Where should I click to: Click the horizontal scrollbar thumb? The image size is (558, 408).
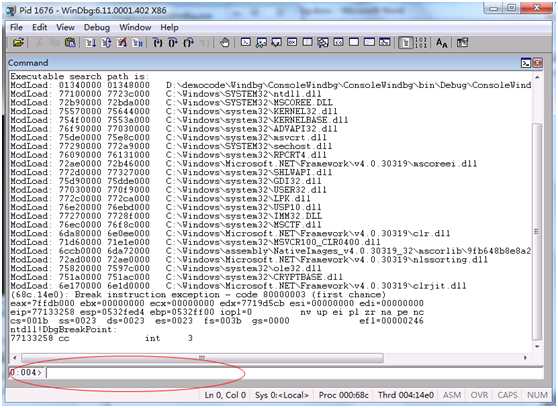(202, 357)
